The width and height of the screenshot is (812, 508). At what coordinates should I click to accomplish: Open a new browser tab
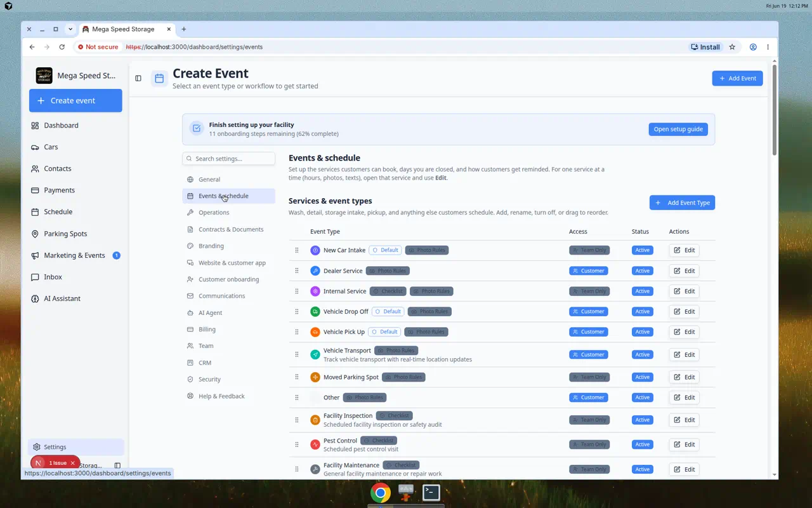coord(184,29)
